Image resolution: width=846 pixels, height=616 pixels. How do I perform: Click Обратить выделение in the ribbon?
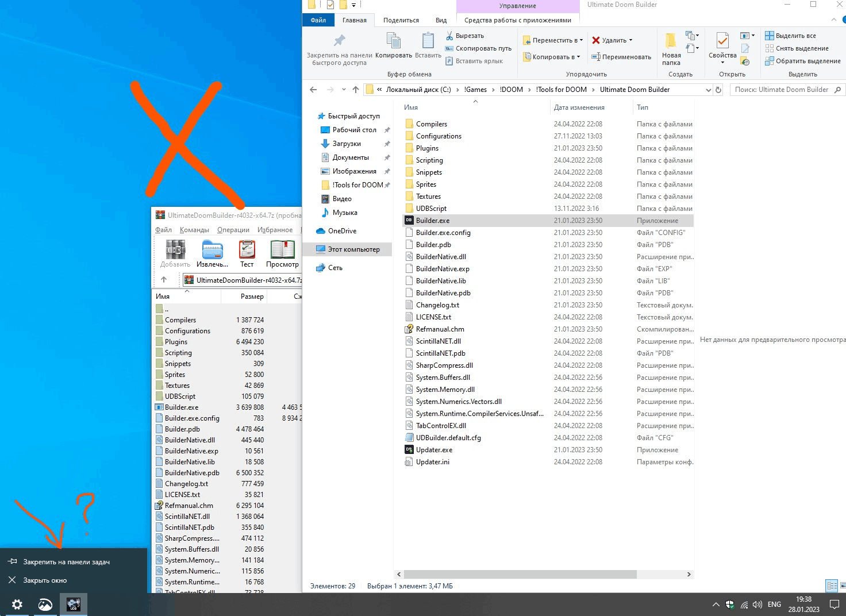coord(803,61)
